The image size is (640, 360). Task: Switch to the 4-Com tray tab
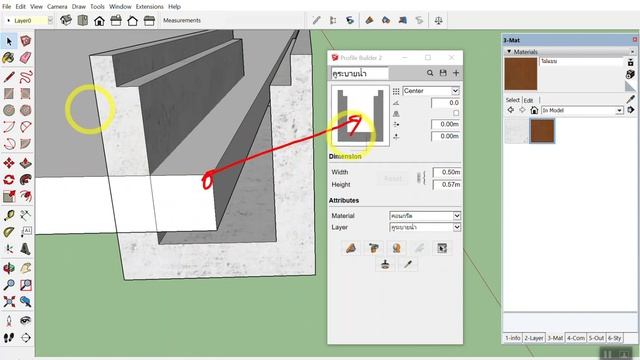(576, 338)
